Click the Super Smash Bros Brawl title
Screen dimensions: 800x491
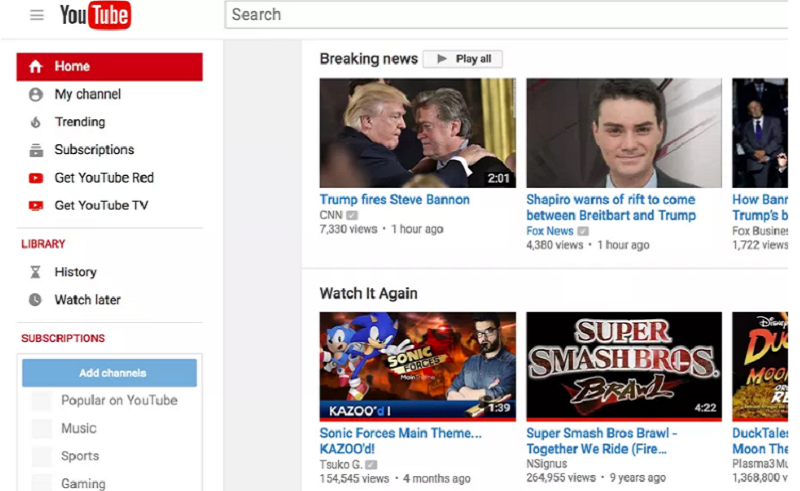coord(602,441)
